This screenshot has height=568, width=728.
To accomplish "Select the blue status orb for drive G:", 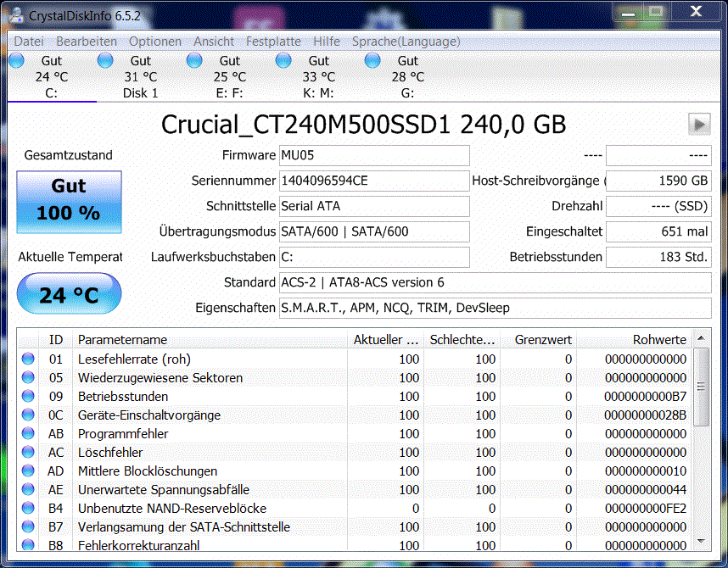I will pyautogui.click(x=372, y=60).
